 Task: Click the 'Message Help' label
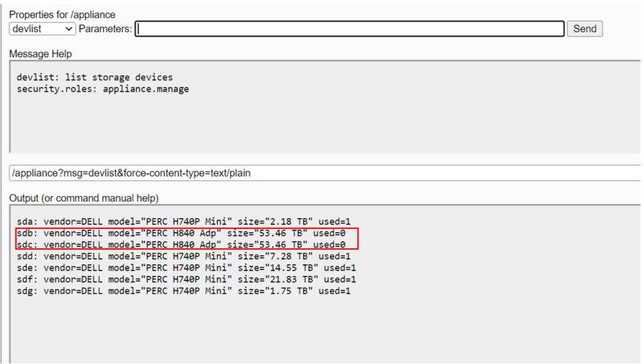point(40,54)
